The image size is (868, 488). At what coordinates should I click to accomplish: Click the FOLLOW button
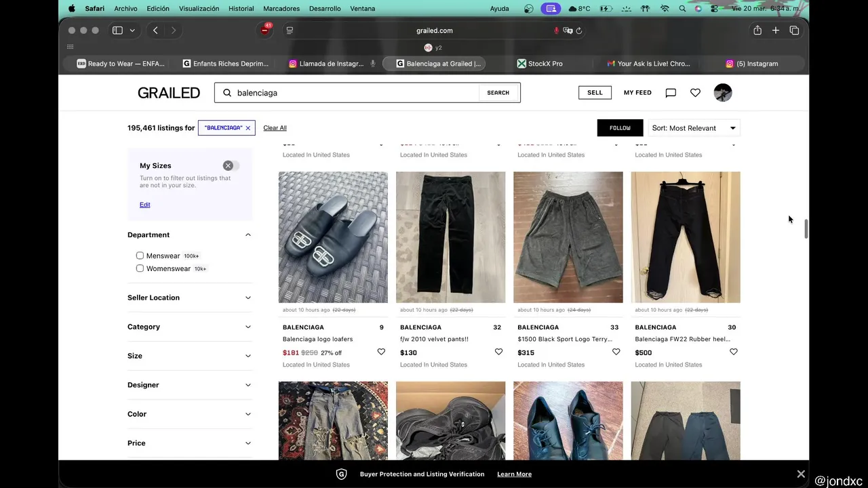[x=620, y=128]
